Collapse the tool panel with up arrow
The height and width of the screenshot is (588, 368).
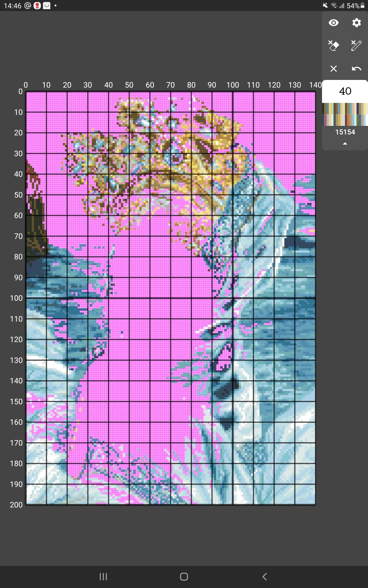point(345,144)
